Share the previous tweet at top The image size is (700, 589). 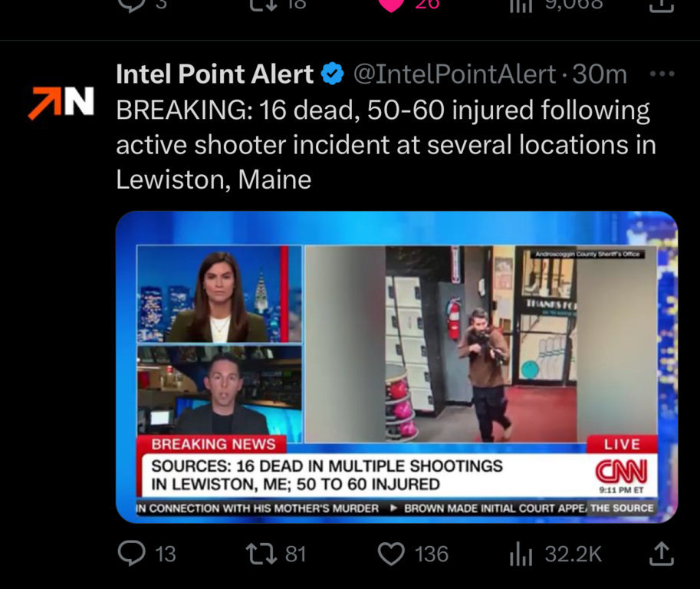click(661, 5)
